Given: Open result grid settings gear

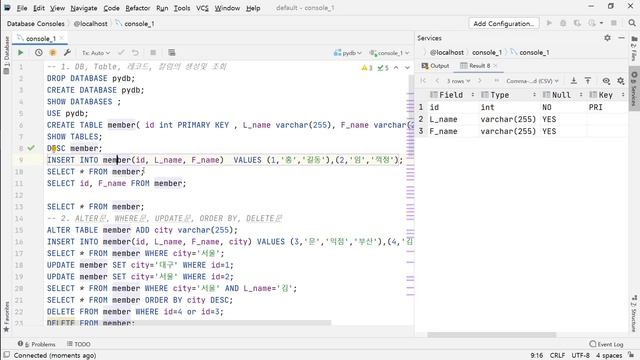Looking at the screenshot, I should point(621,81).
